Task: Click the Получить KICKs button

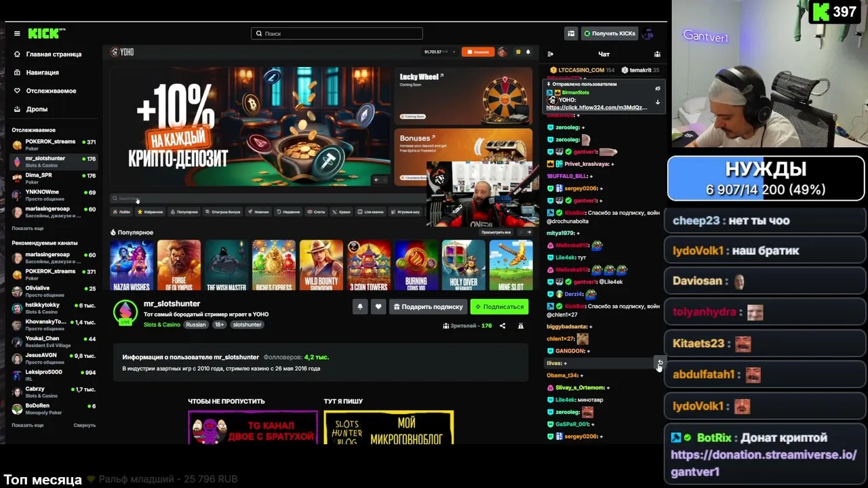Action: click(610, 33)
